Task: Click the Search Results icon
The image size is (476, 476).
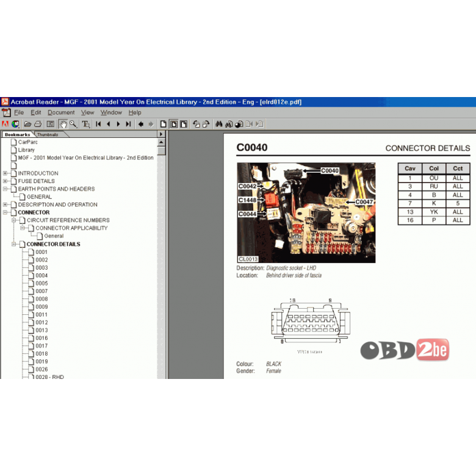Action: tap(239, 124)
